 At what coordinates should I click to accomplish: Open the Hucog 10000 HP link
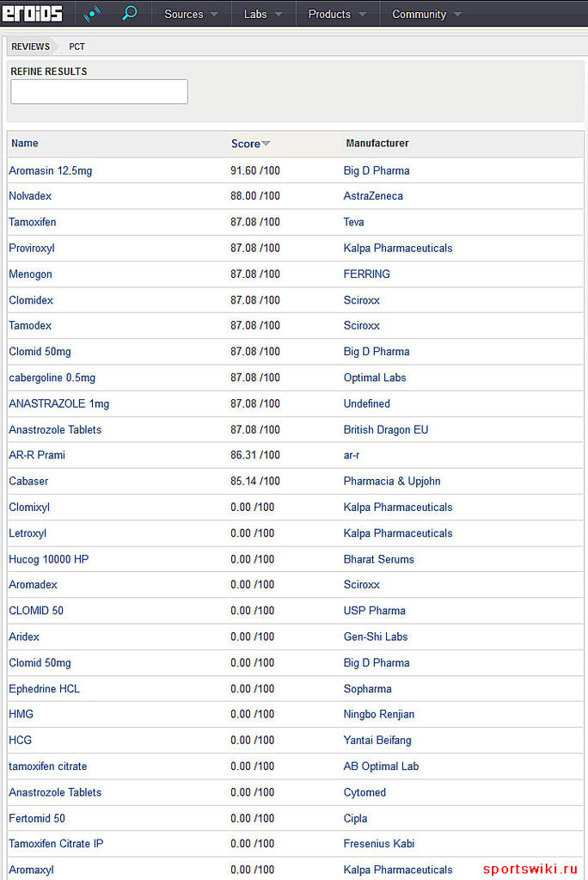(49, 559)
